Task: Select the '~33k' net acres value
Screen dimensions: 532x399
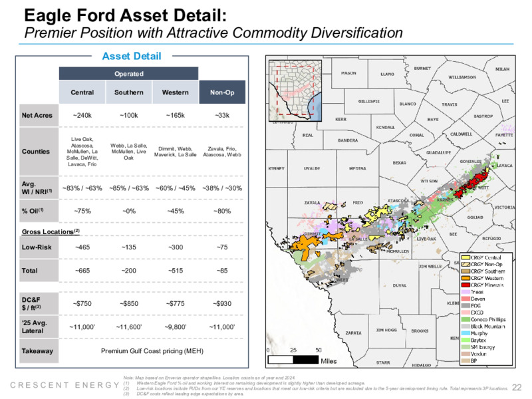Action: (222, 115)
